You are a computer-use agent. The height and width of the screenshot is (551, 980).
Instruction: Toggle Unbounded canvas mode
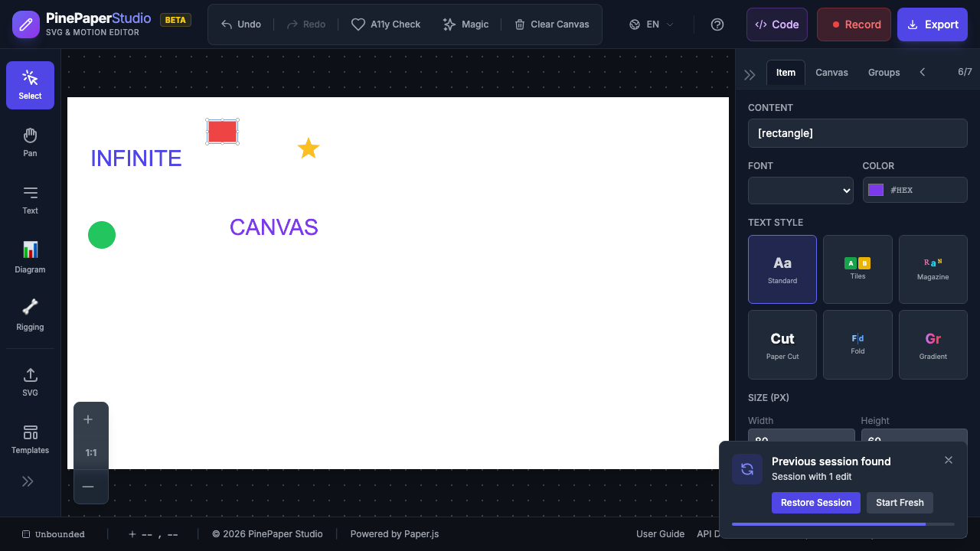(x=54, y=533)
